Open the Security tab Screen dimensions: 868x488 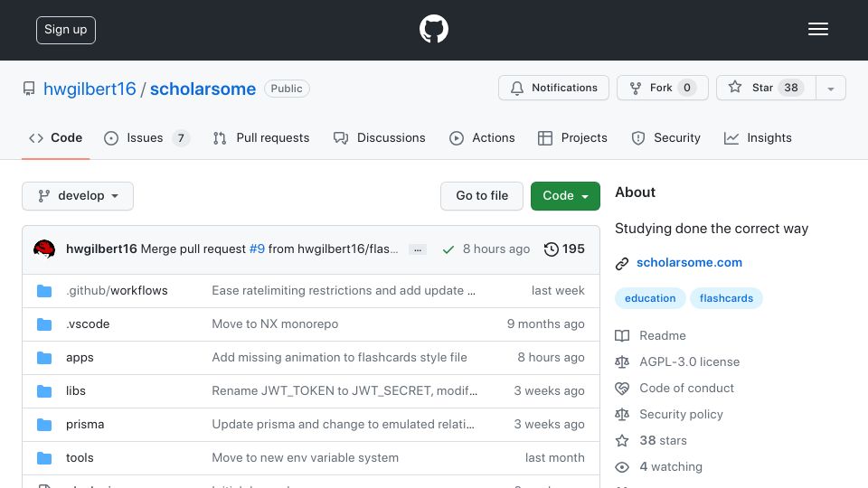(x=666, y=137)
